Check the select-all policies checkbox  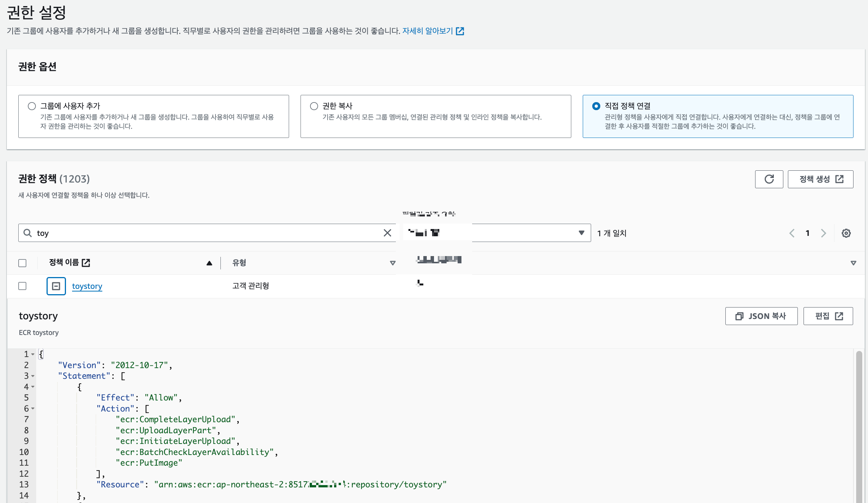[x=23, y=263]
